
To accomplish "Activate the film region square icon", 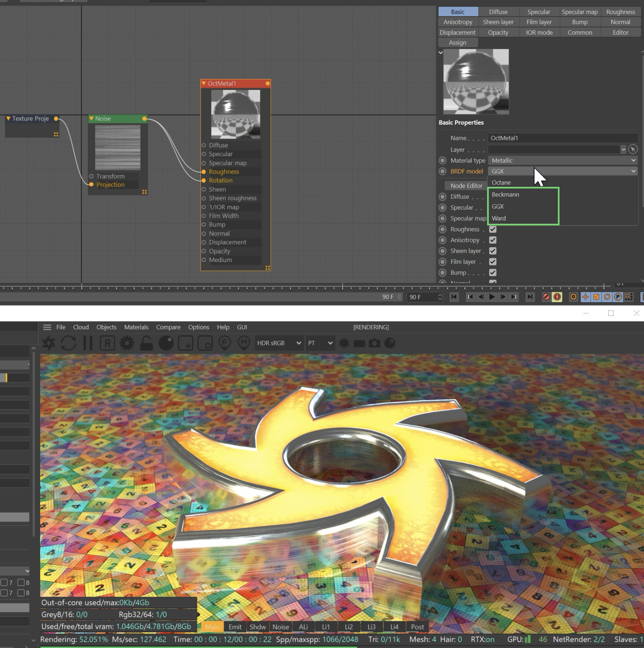I will click(205, 343).
